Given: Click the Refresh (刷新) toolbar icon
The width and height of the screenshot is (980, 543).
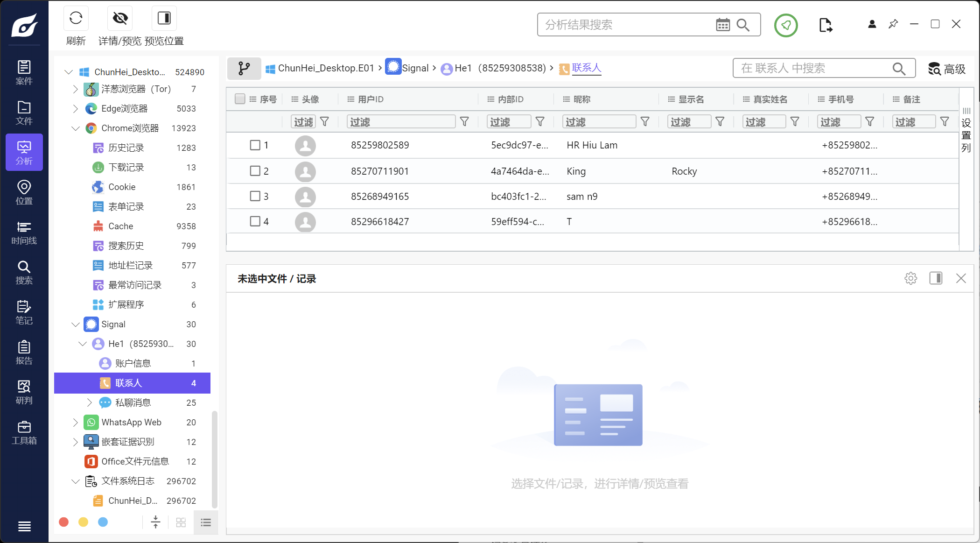Looking at the screenshot, I should (x=76, y=19).
